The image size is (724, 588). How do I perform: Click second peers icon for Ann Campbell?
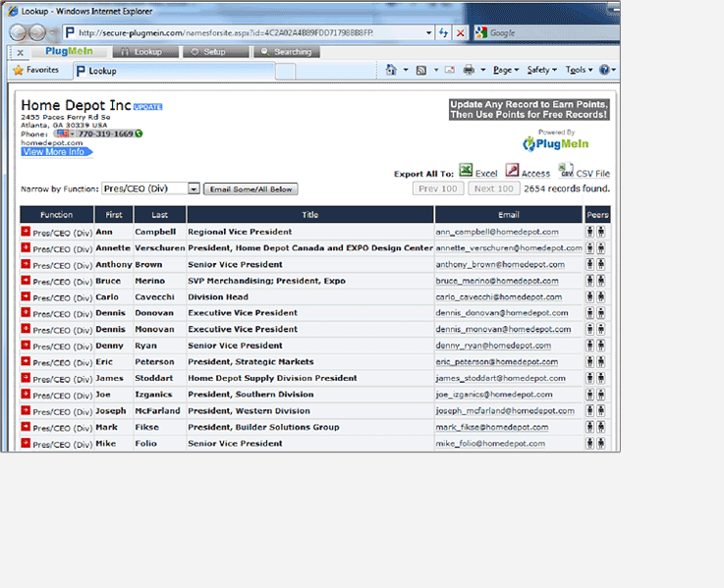click(601, 232)
